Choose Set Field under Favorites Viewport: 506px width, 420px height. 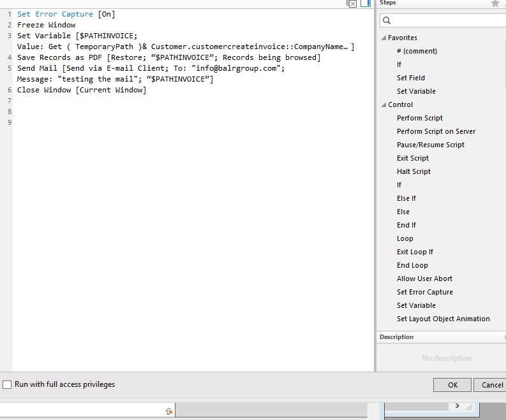[410, 78]
